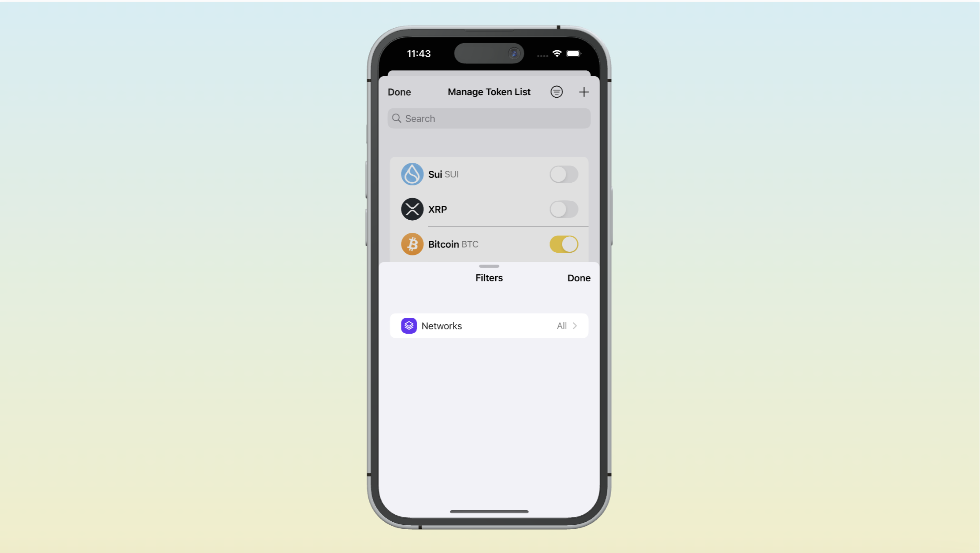Tap the All networks chevron arrow
The height and width of the screenshot is (553, 980).
pos(575,326)
